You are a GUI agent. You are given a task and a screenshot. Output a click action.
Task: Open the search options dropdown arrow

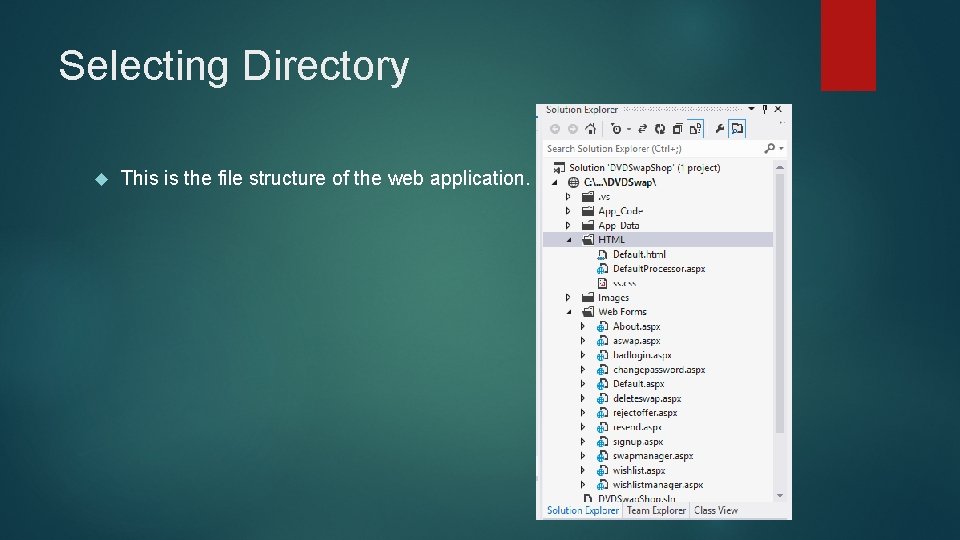pyautogui.click(x=781, y=149)
